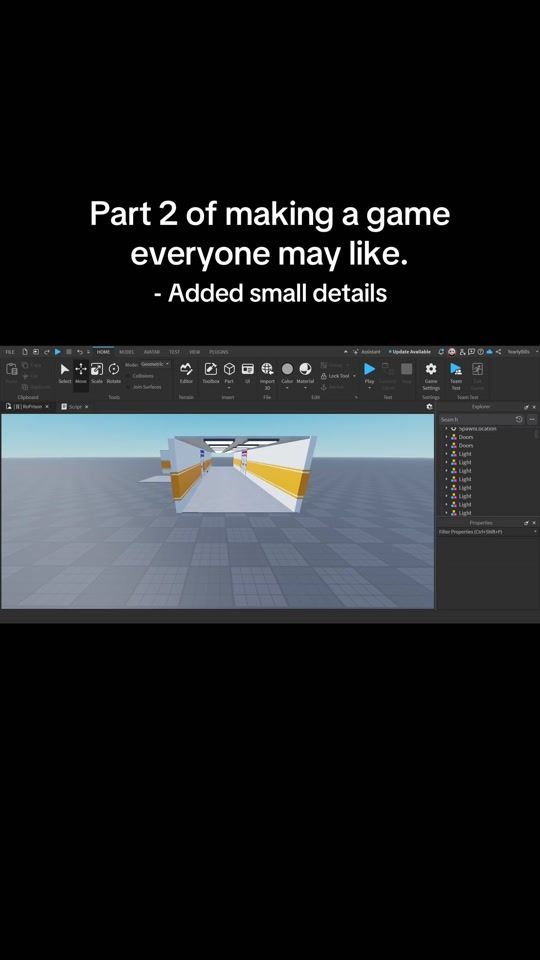This screenshot has height=960, width=540.
Task: Click the Update Available notice
Action: click(x=410, y=352)
